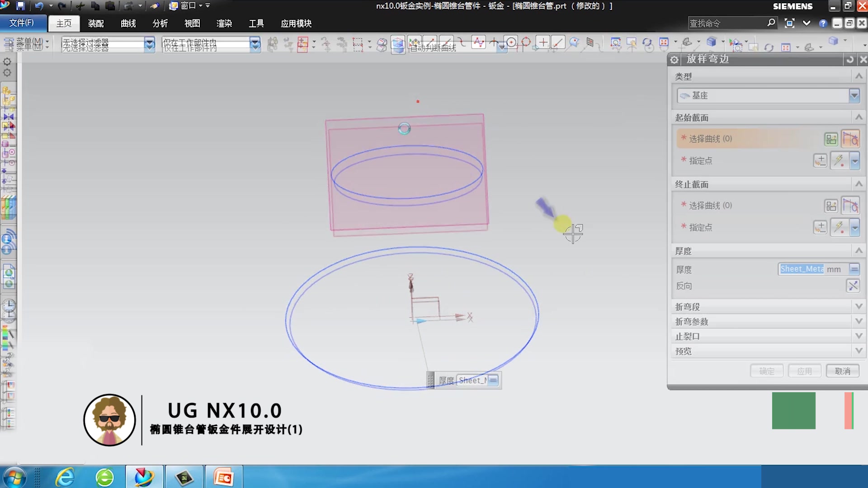
Task: Click curve icon beside 起始截面 选择曲线
Action: point(850,139)
